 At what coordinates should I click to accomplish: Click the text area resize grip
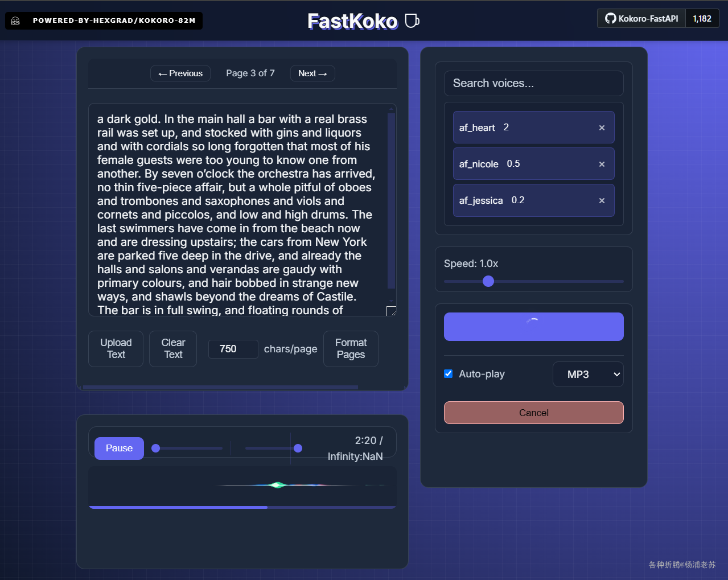point(391,311)
